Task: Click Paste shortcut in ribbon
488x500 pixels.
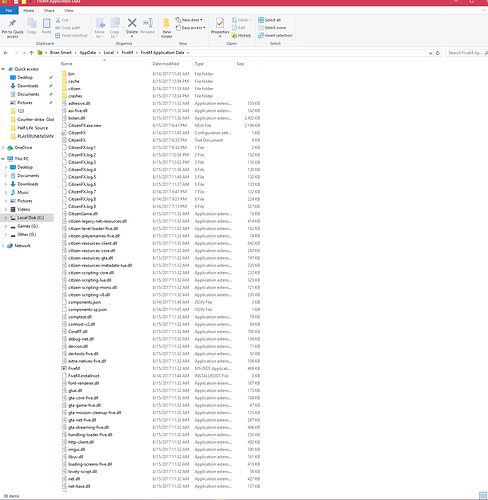Action: pyautogui.click(x=71, y=35)
